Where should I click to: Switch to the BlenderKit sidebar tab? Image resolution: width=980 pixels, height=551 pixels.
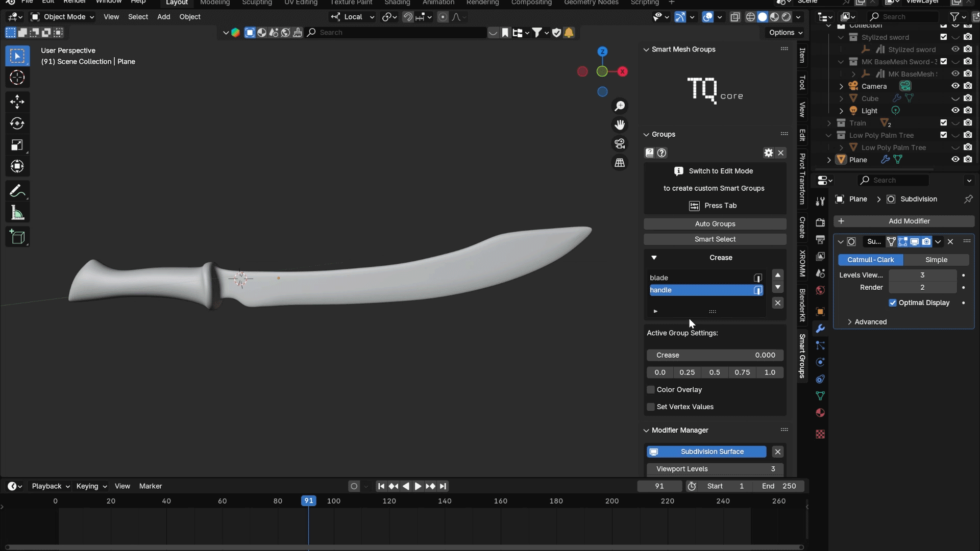pyautogui.click(x=802, y=305)
